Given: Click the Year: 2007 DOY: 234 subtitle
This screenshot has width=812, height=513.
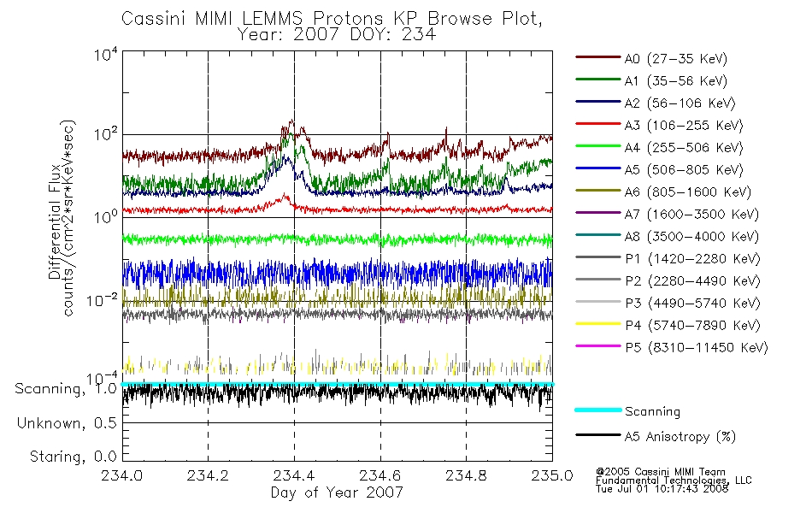Looking at the screenshot, I should tap(337, 35).
